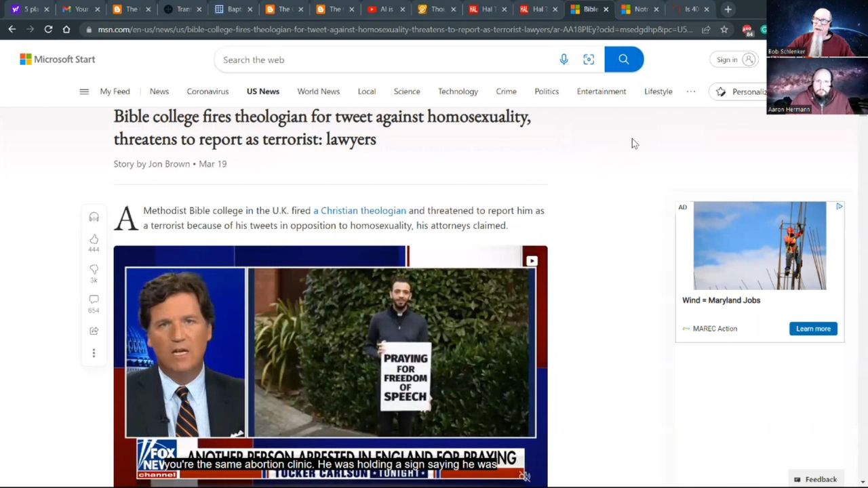Share the article via share icon

tap(94, 331)
